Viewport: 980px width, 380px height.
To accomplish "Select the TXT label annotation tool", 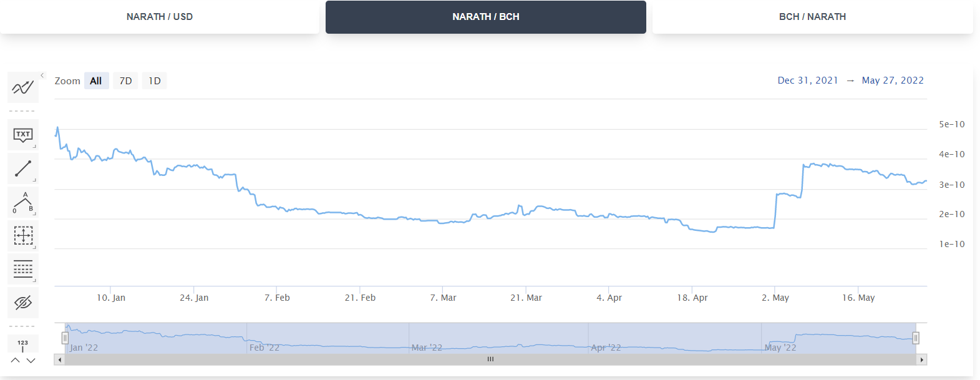I will 23,135.
